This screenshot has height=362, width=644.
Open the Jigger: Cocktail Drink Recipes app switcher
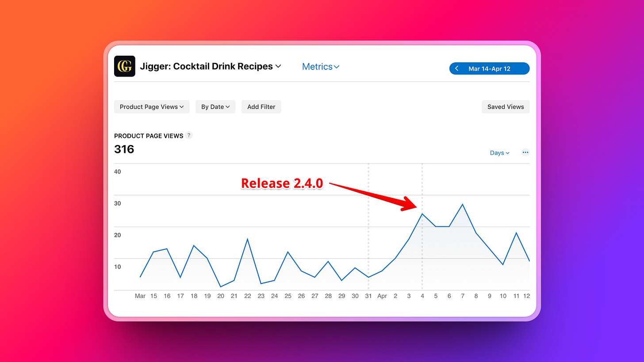coord(211,66)
